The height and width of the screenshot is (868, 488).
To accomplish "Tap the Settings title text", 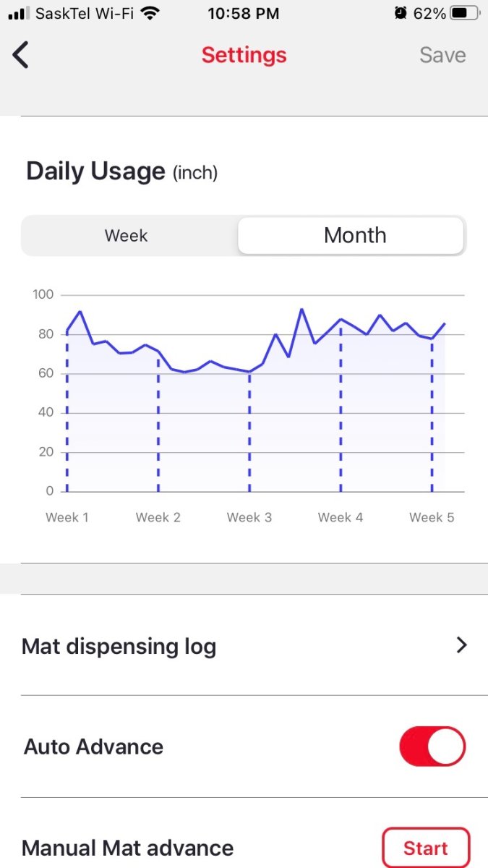I will click(244, 55).
